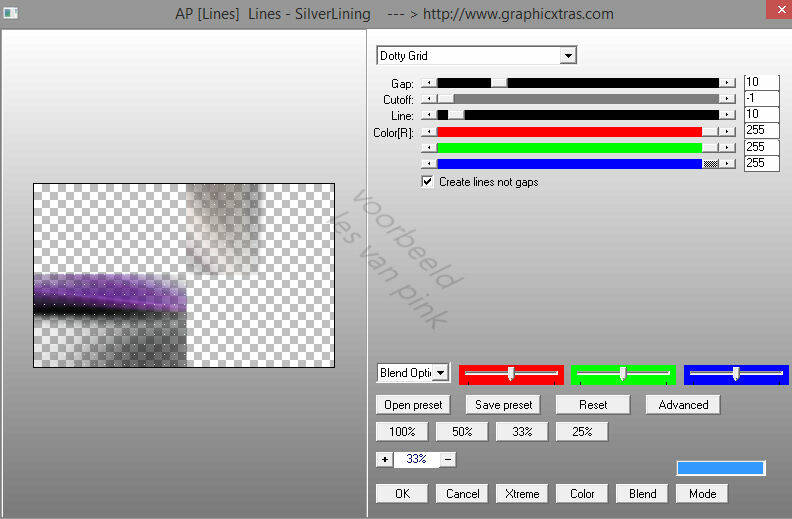The height and width of the screenshot is (519, 792).
Task: Click the blue color slider right arrow
Action: (727, 164)
